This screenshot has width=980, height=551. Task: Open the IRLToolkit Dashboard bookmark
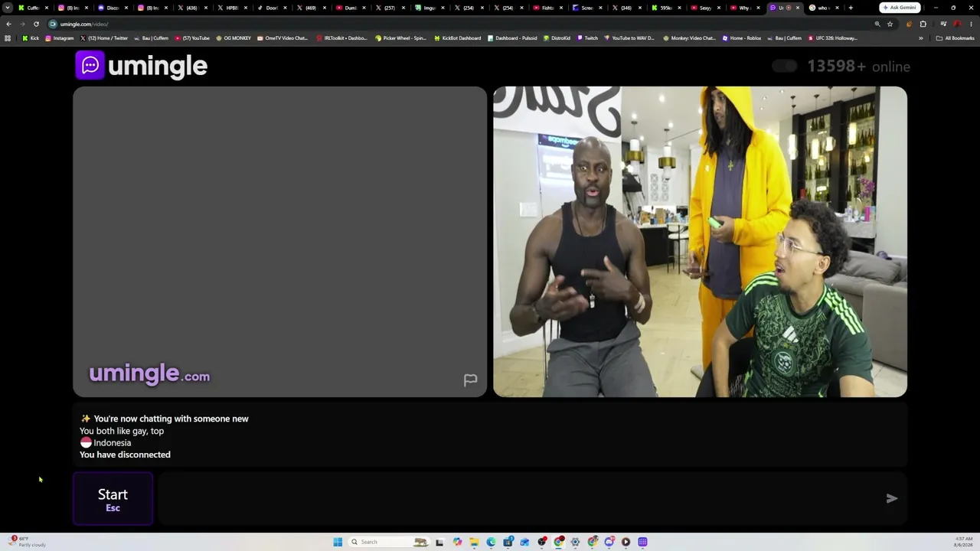(x=341, y=37)
